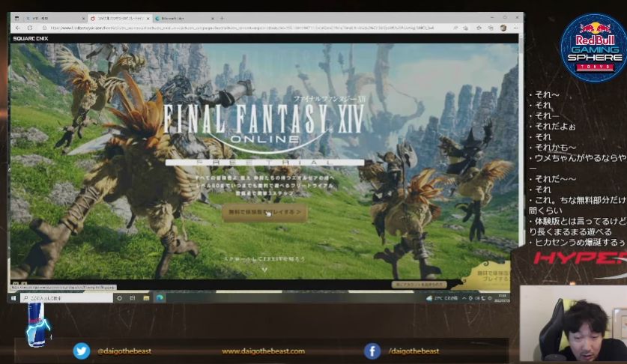Click the browser Back arrow

17,28
